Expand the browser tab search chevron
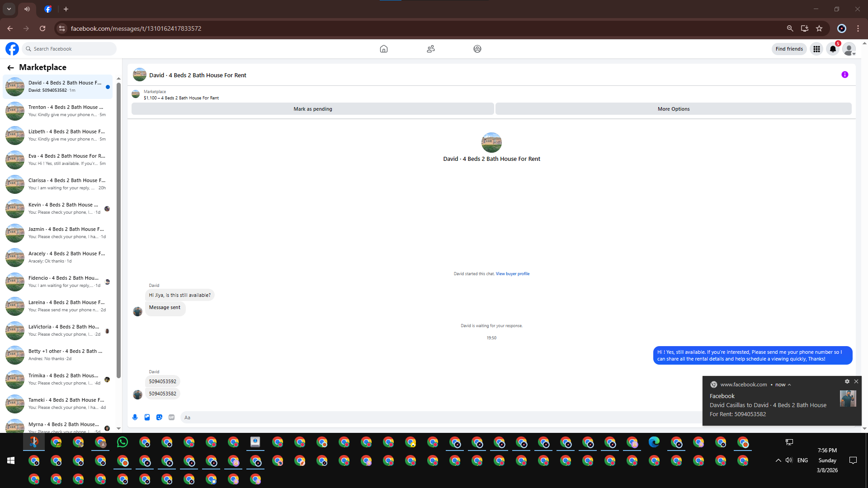The image size is (868, 488). click(9, 9)
